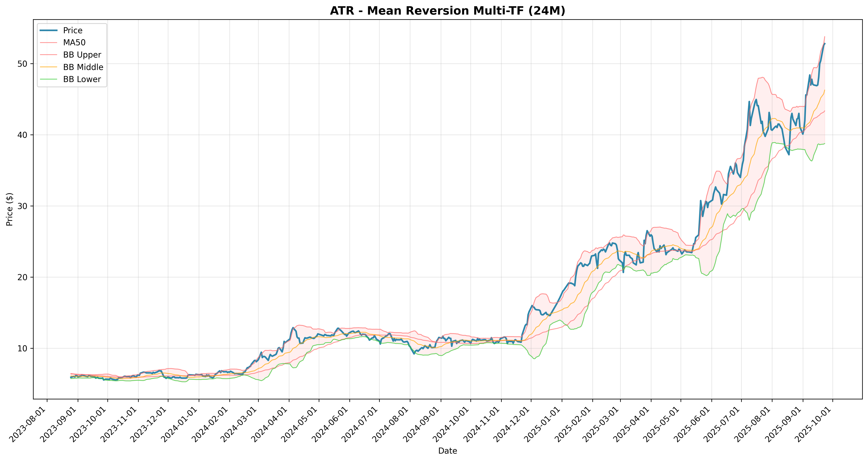Click the y-axis tick label '40'
The height and width of the screenshot is (461, 868).
(x=22, y=135)
